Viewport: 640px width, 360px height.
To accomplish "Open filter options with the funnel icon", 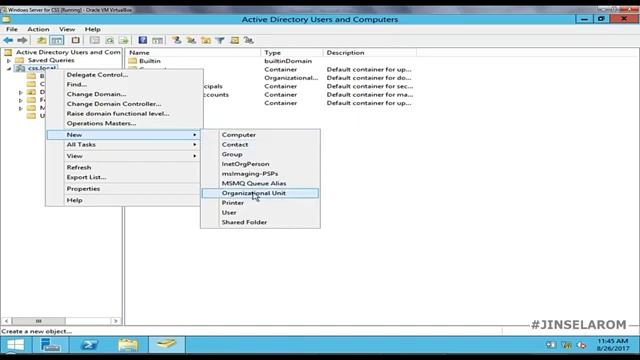I will 220,40.
